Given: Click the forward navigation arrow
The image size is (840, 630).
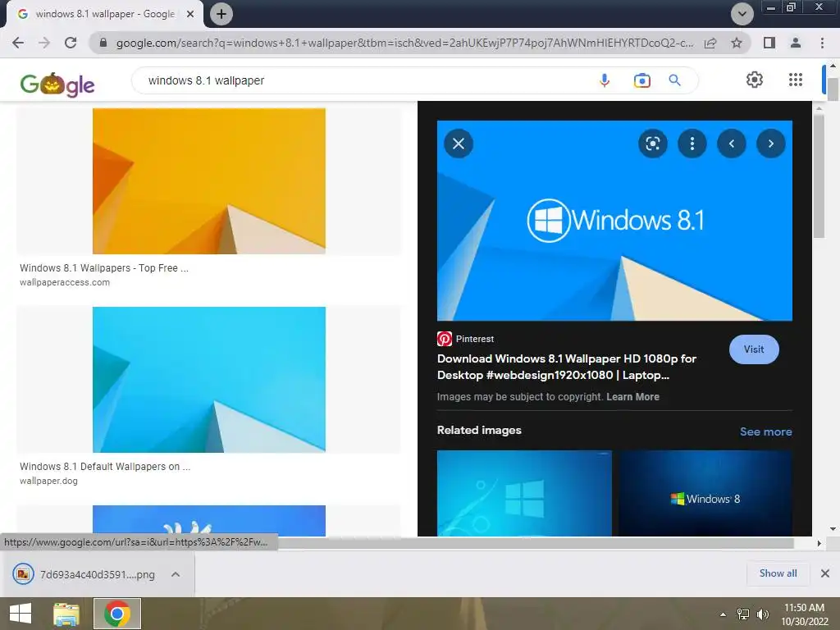Looking at the screenshot, I should pos(44,43).
